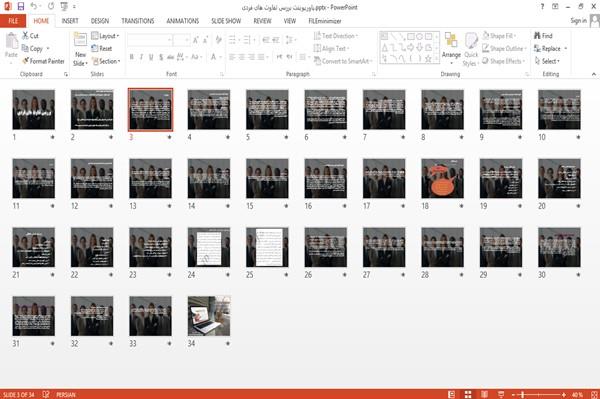Open the font name combo box
The width and height of the screenshot is (600, 399).
[149, 40]
